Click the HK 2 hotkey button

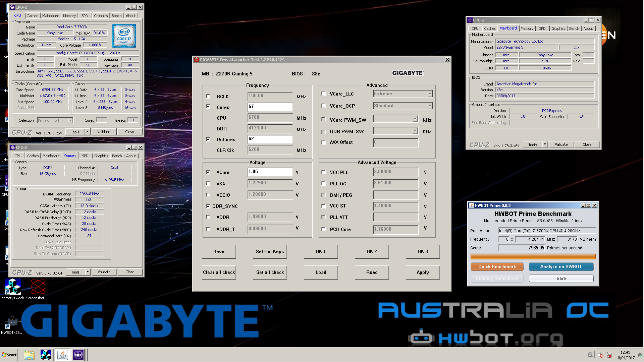click(372, 251)
